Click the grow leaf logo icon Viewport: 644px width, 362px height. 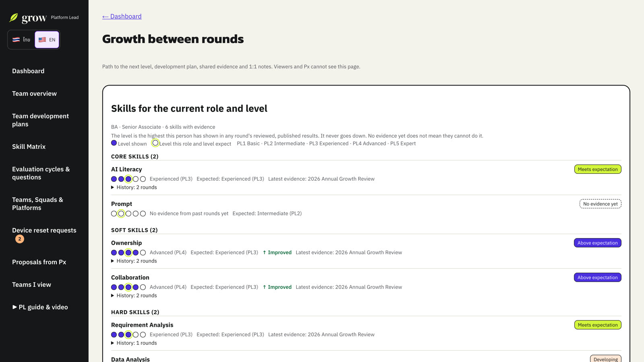(x=14, y=18)
